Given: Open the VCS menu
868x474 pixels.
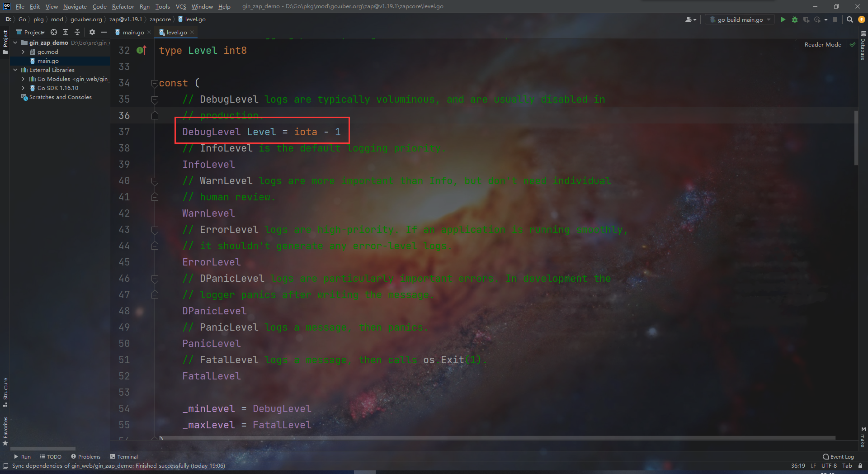Looking at the screenshot, I should click(181, 6).
